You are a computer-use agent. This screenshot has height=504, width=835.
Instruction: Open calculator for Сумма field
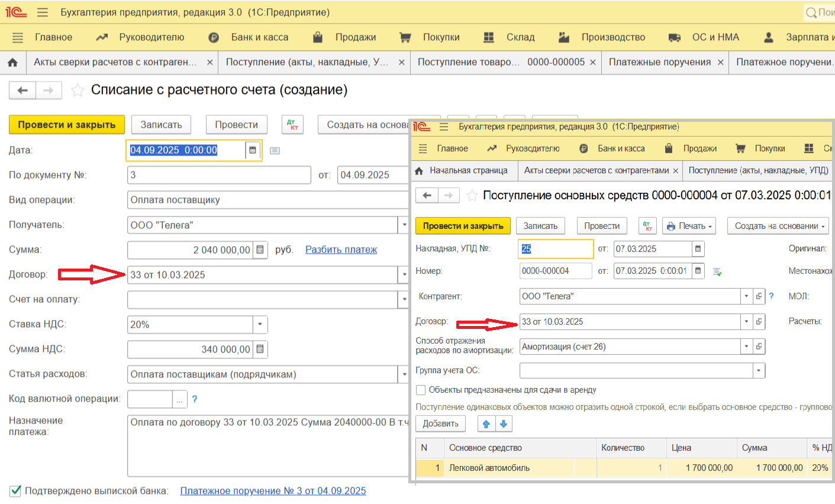point(260,250)
